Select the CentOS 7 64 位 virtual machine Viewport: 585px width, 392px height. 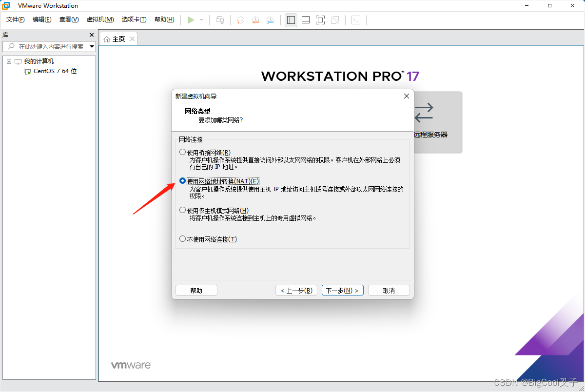click(x=55, y=71)
